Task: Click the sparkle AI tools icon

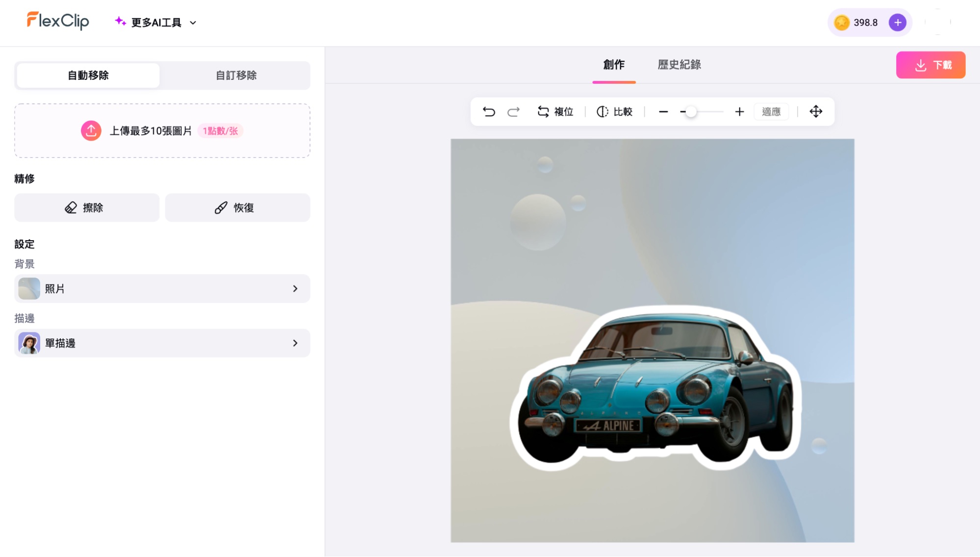Action: [x=120, y=21]
